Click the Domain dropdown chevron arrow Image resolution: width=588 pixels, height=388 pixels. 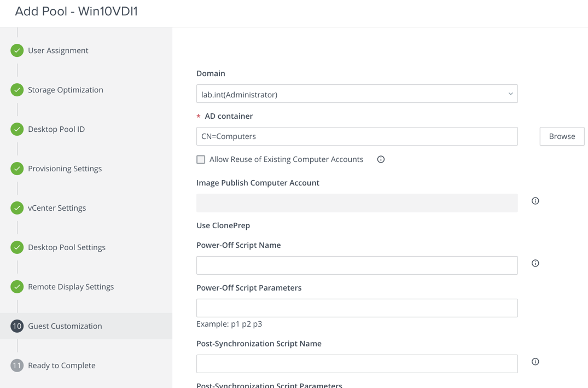(510, 94)
